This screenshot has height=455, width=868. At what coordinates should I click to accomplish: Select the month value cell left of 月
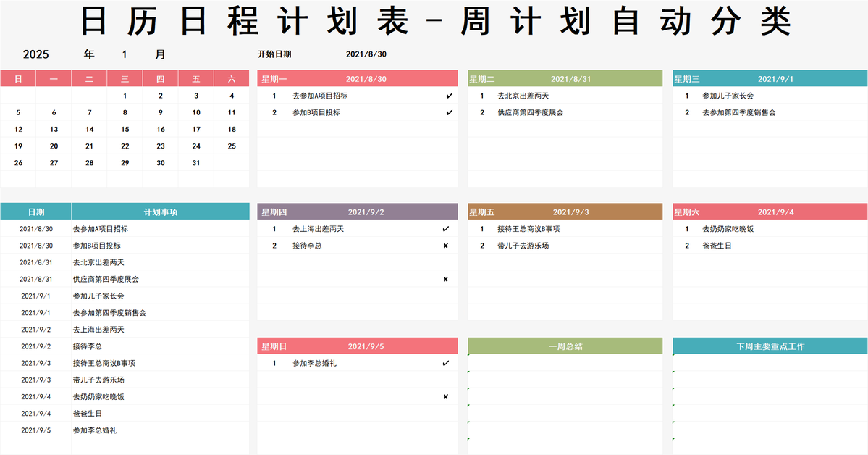coord(125,54)
